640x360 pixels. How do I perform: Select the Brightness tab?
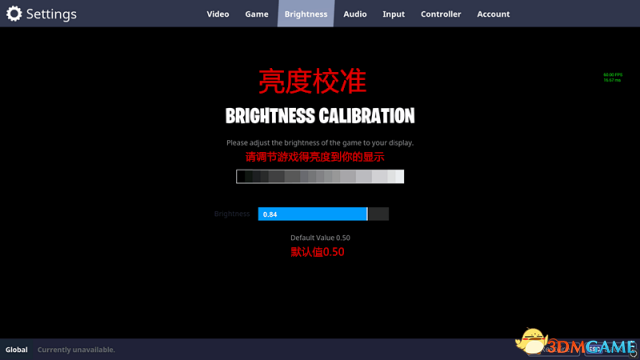pyautogui.click(x=306, y=14)
